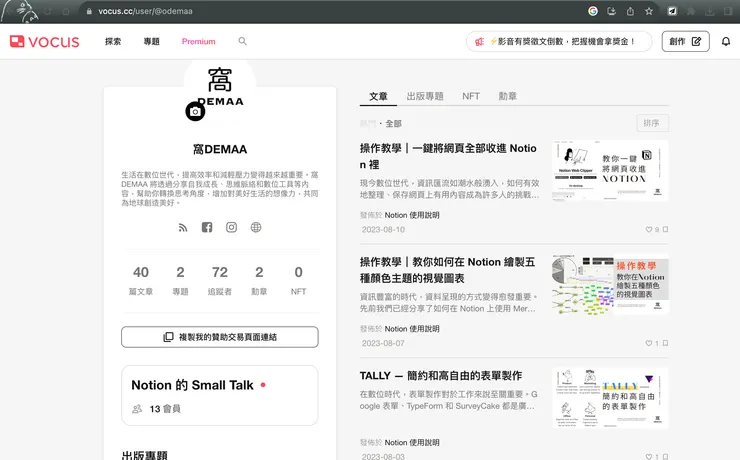The height and width of the screenshot is (460, 740).
Task: Open the 排序 sort dropdown
Action: pos(652,123)
